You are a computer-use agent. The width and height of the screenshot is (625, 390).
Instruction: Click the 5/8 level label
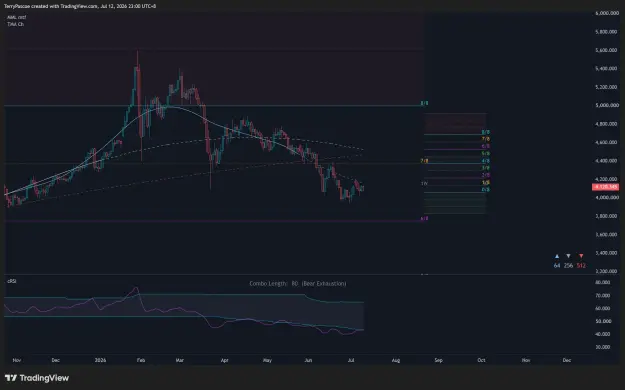485,154
